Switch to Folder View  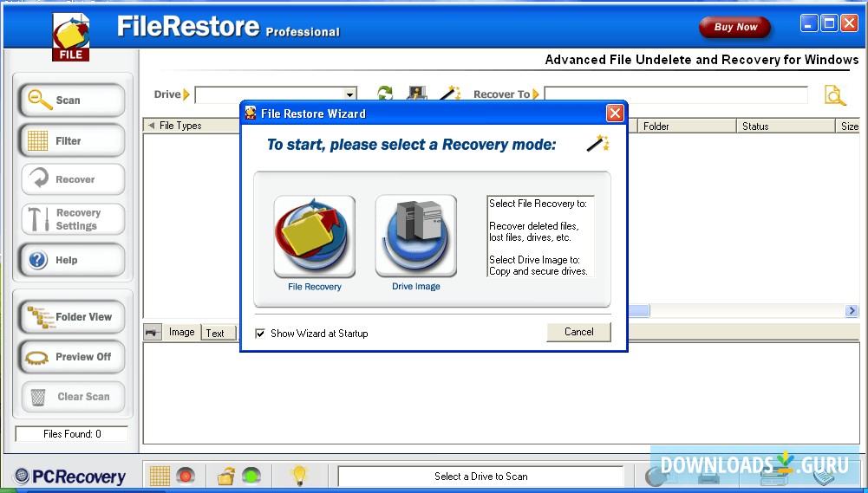pyautogui.click(x=72, y=317)
